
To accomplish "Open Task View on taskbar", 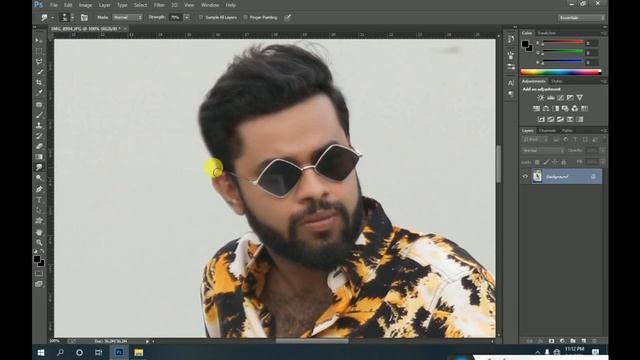I will tap(98, 353).
